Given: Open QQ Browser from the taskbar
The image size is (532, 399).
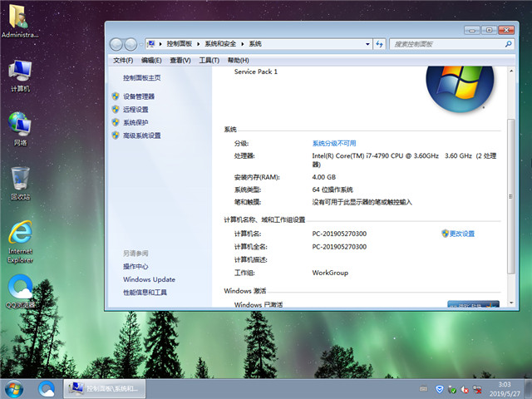Looking at the screenshot, I should [x=47, y=389].
